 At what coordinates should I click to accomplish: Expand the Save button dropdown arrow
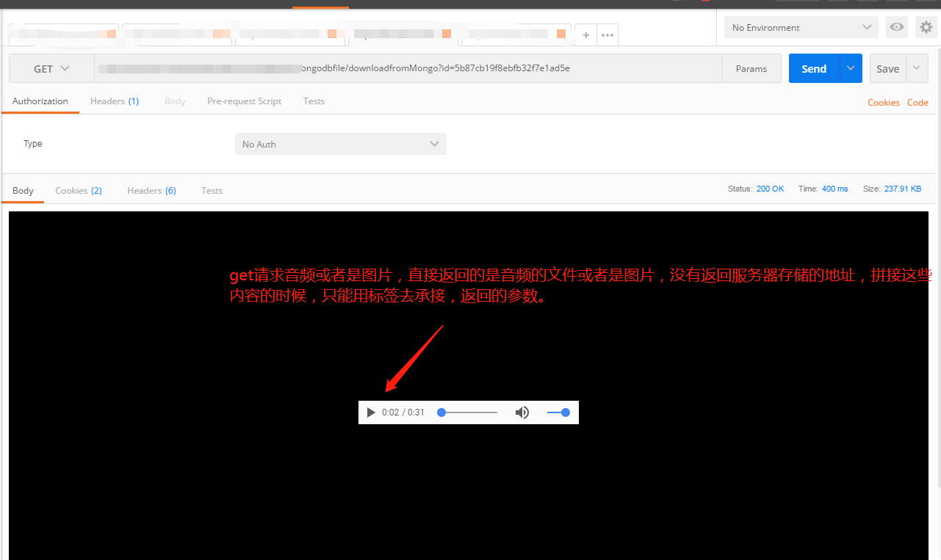tap(917, 68)
